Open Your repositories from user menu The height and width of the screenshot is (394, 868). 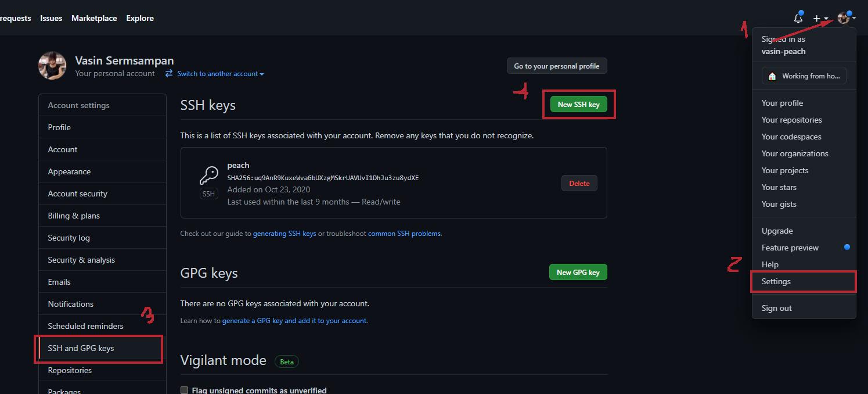(804, 120)
